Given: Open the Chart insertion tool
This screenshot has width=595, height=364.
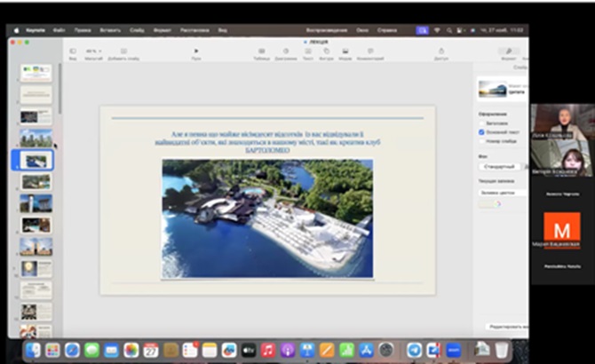Looking at the screenshot, I should (285, 52).
